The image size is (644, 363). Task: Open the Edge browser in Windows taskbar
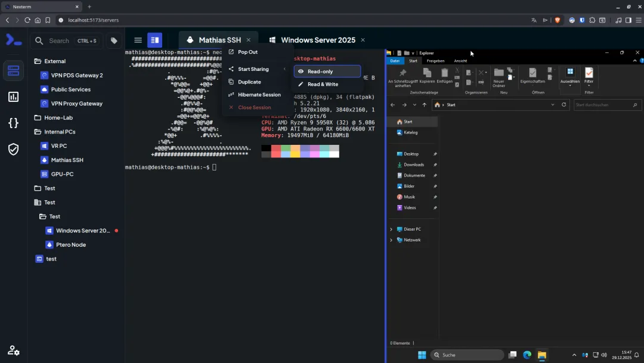pos(527,355)
